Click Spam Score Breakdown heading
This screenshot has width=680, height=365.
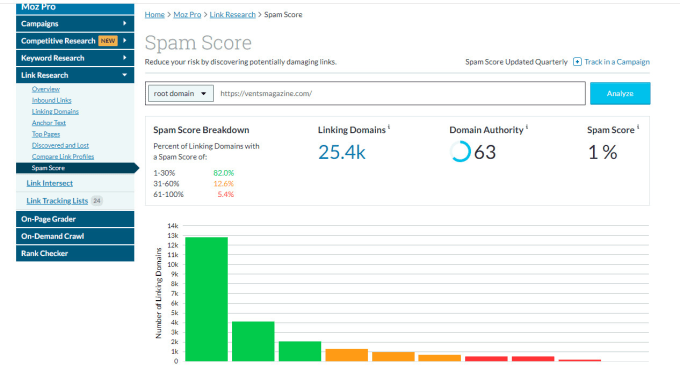(x=201, y=130)
